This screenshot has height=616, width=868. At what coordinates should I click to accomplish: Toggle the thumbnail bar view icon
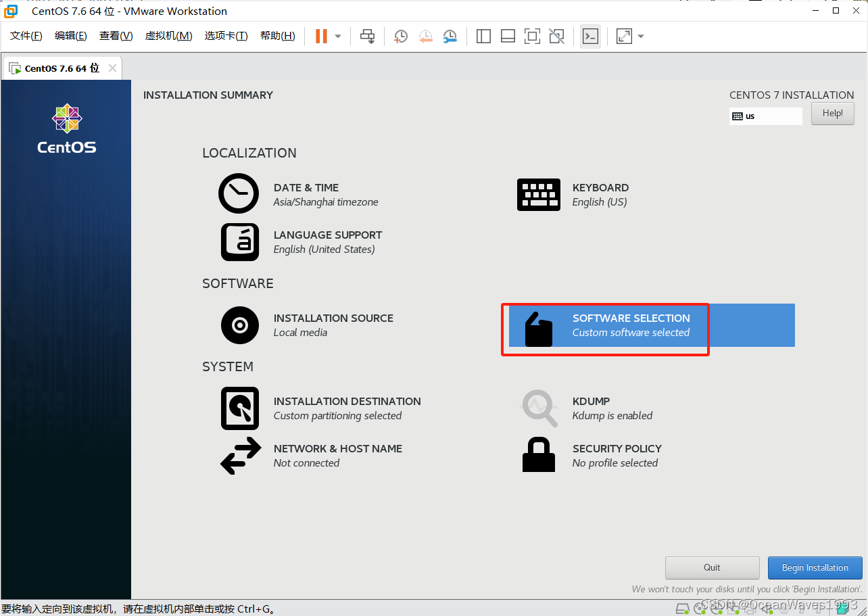coord(508,37)
